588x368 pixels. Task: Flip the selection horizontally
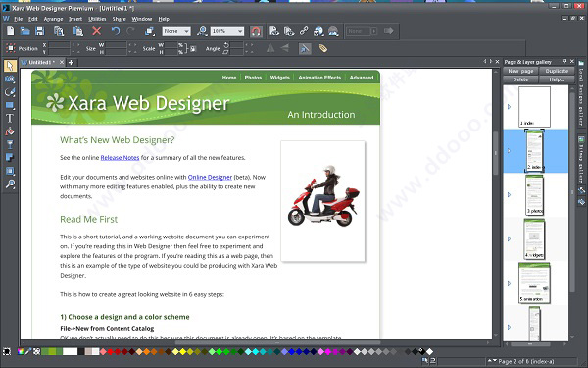[x=270, y=48]
